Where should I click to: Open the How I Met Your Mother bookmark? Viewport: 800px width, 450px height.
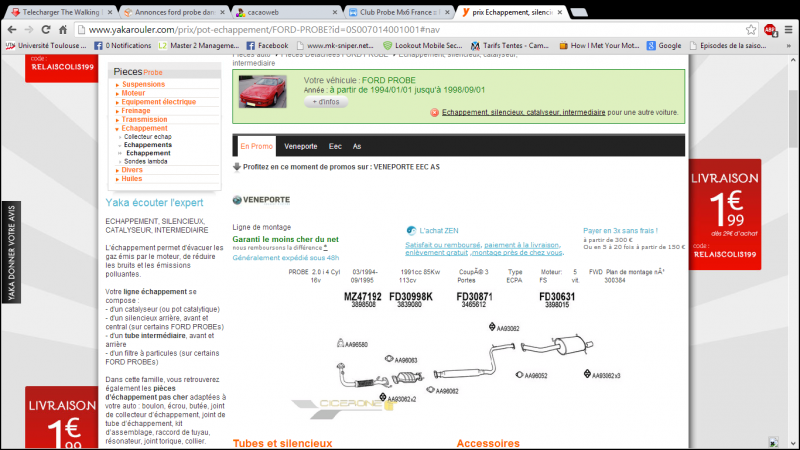pos(599,45)
